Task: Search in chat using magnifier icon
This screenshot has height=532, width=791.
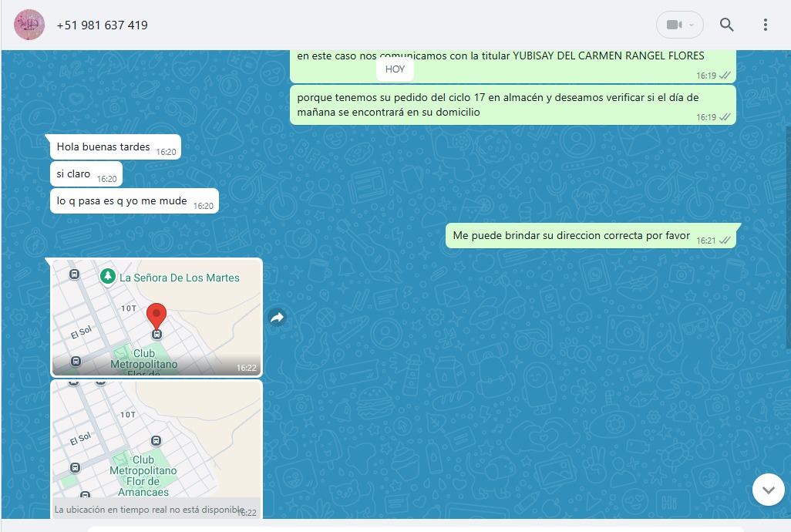Action: (x=726, y=25)
